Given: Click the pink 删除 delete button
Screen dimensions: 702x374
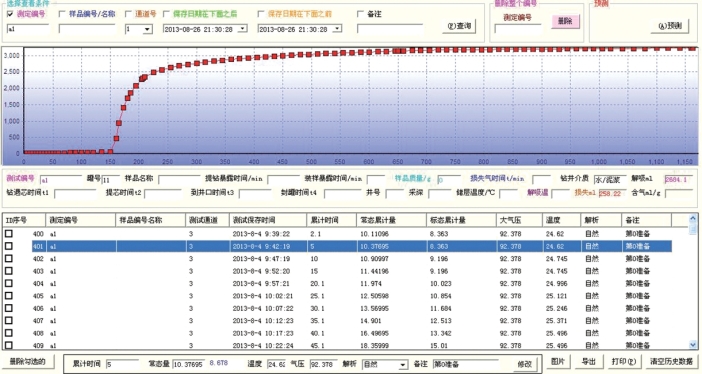Looking at the screenshot, I should 565,21.
